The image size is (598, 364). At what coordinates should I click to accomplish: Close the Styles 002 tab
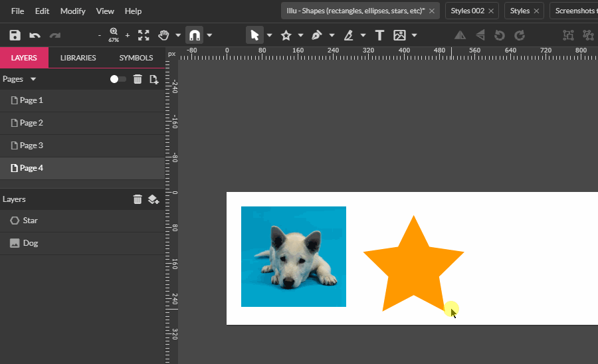coord(491,11)
